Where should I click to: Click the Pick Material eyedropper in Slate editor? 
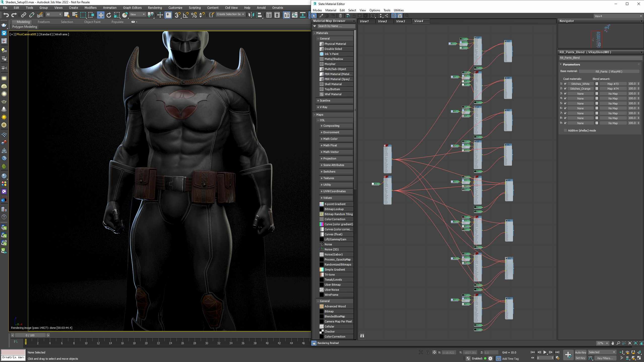pos(321,16)
